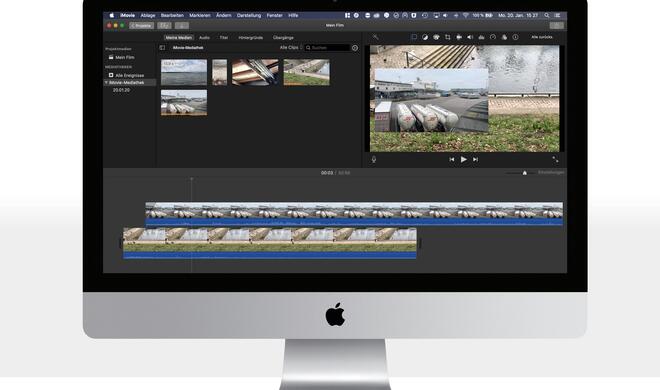Click the timeline playhead marker
This screenshot has height=390, width=660.
[x=192, y=179]
